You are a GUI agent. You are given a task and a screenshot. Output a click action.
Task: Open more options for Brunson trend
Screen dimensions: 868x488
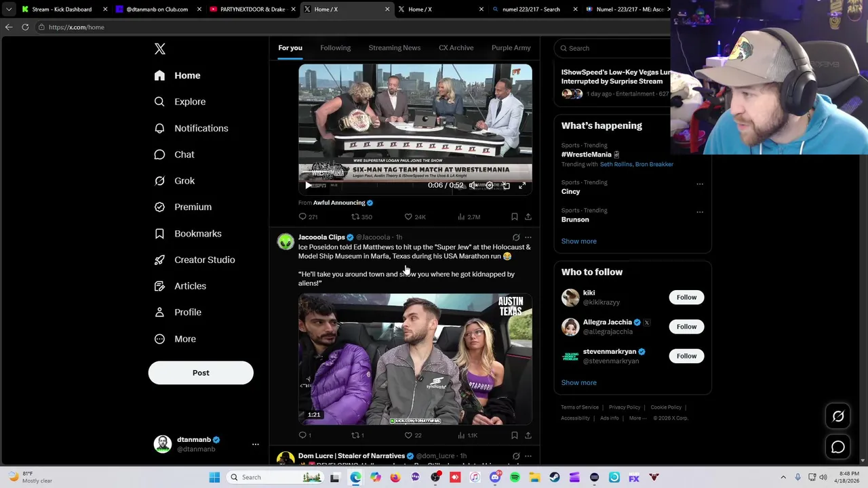point(700,211)
